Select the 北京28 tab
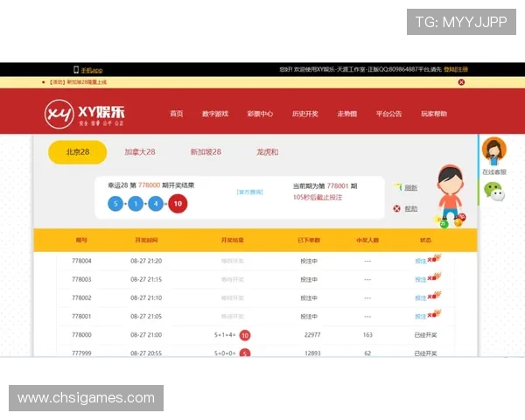 click(x=78, y=152)
